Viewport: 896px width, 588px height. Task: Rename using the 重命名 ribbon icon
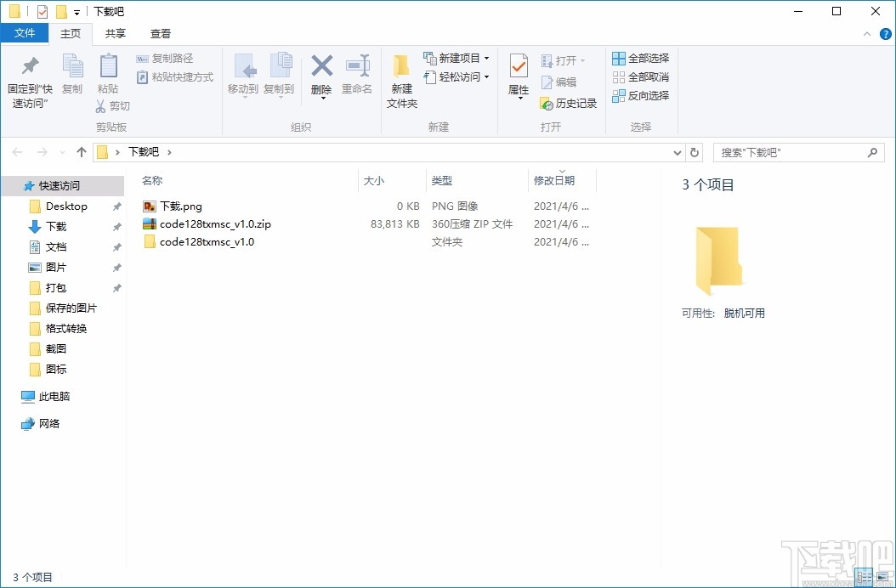pyautogui.click(x=358, y=76)
